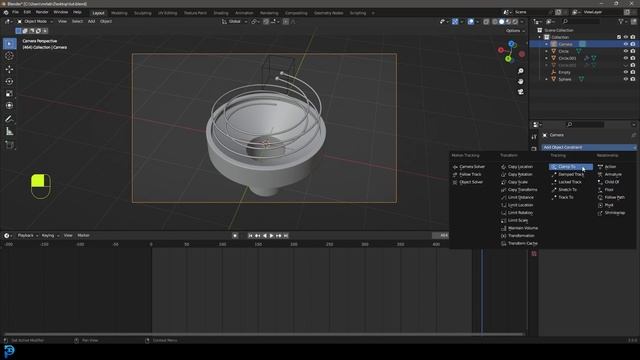Open the timeline Playback dropdown

28,236
